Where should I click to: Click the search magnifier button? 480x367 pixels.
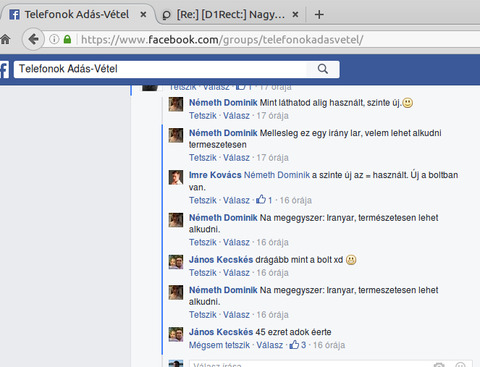click(x=323, y=69)
